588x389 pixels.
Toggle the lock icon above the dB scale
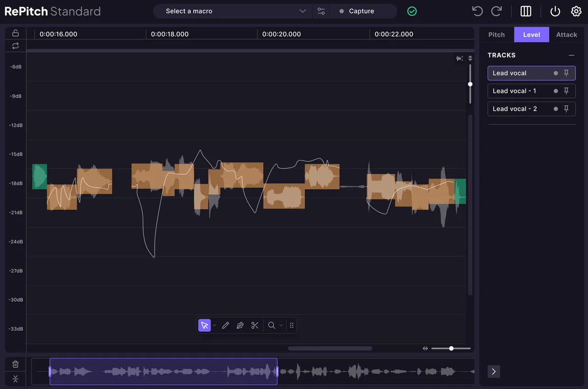15,33
